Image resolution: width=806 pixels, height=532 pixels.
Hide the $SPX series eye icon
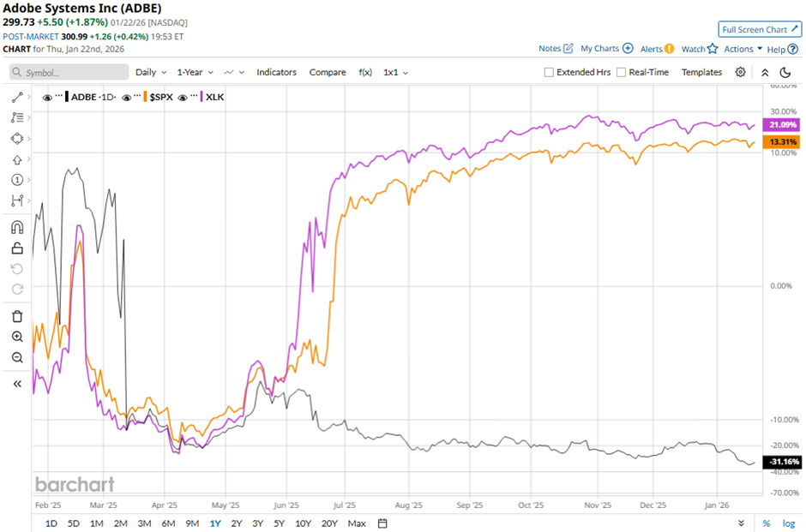point(126,97)
